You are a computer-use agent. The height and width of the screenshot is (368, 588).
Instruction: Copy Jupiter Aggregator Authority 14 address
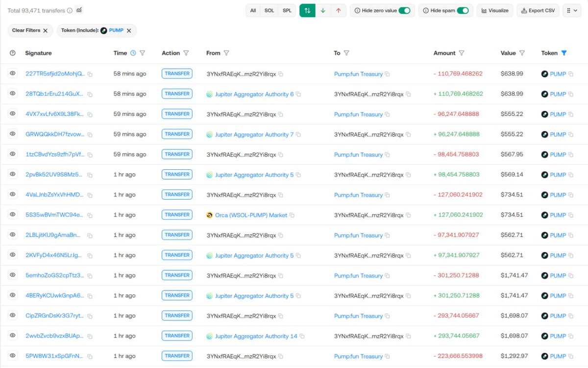point(302,336)
